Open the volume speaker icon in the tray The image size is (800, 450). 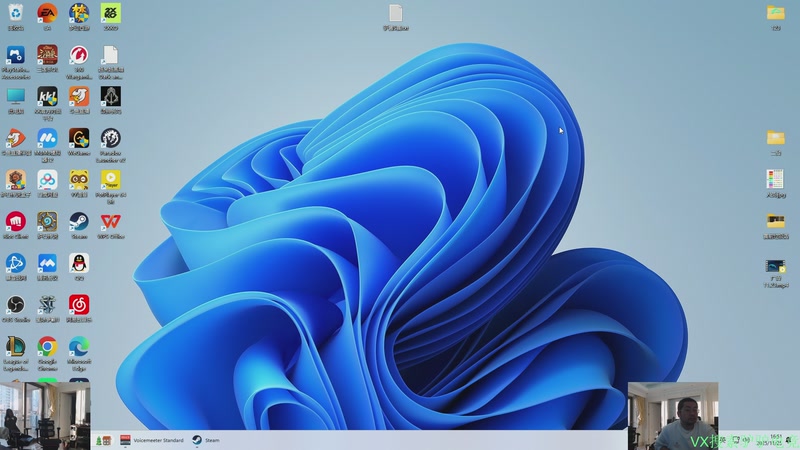pyautogui.click(x=746, y=440)
